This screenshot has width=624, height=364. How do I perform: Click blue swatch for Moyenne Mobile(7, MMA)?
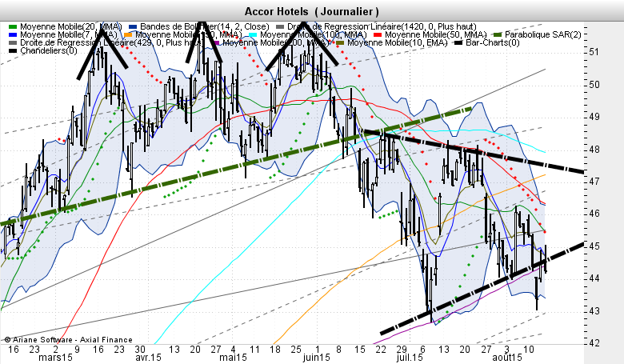coord(13,34)
